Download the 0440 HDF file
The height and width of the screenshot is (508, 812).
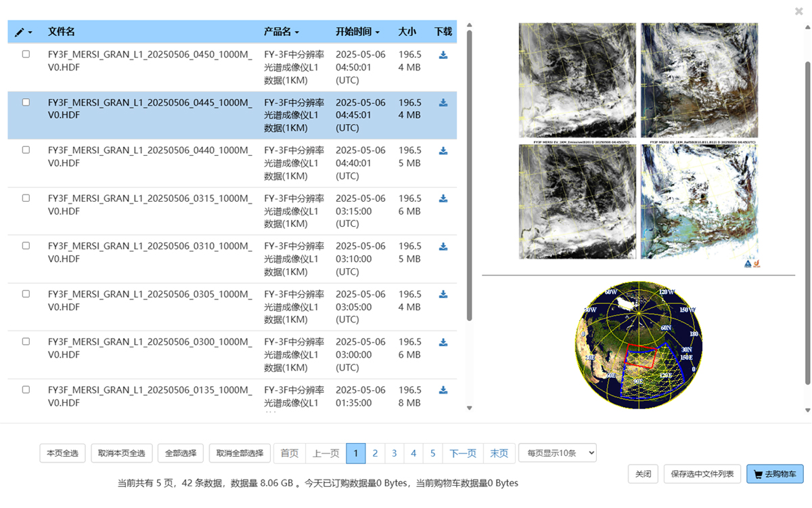click(x=443, y=150)
